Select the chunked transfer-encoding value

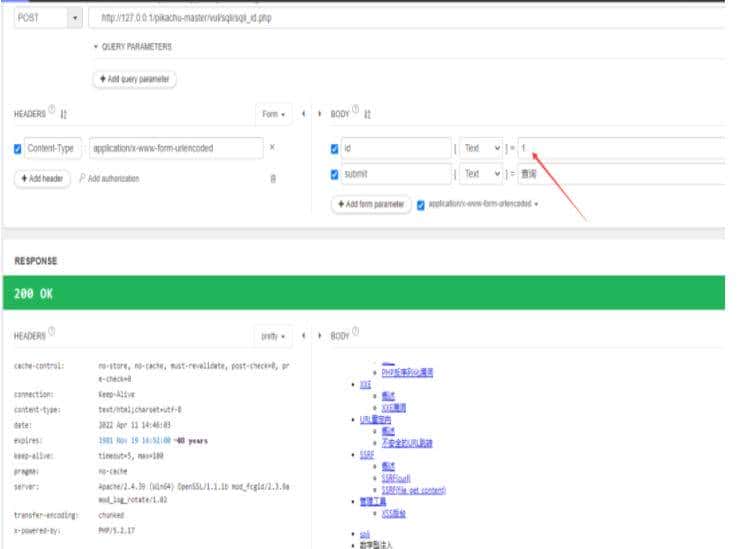tap(111, 515)
